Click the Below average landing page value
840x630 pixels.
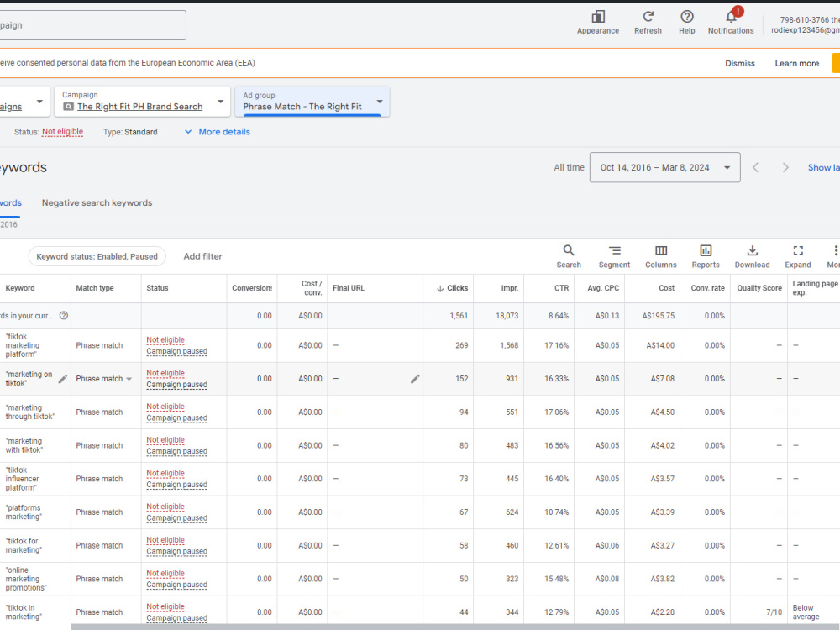(x=806, y=612)
